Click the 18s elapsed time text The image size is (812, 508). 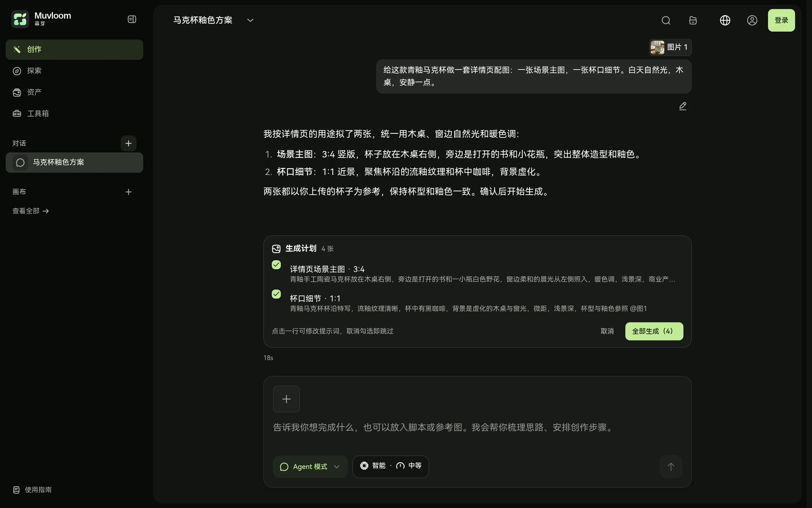coord(268,358)
